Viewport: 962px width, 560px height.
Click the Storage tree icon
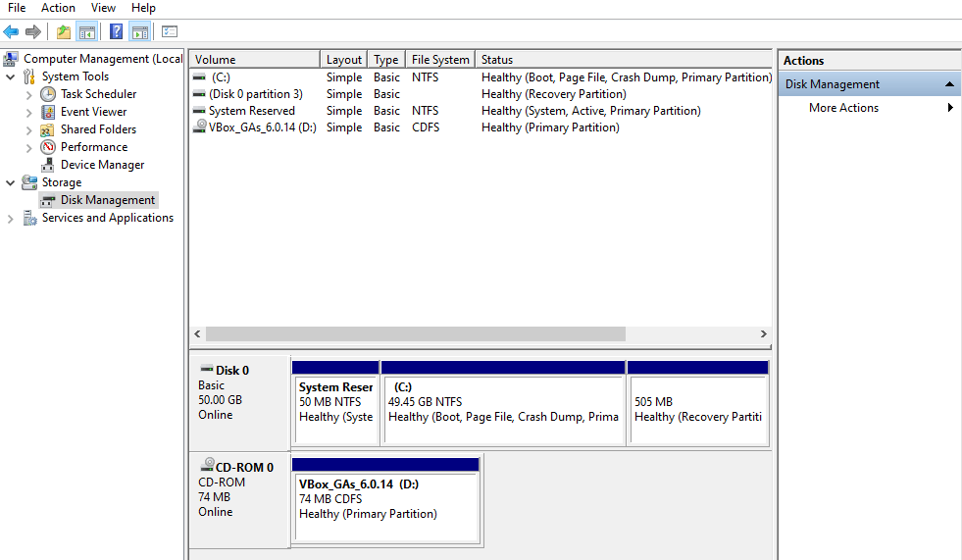click(28, 182)
